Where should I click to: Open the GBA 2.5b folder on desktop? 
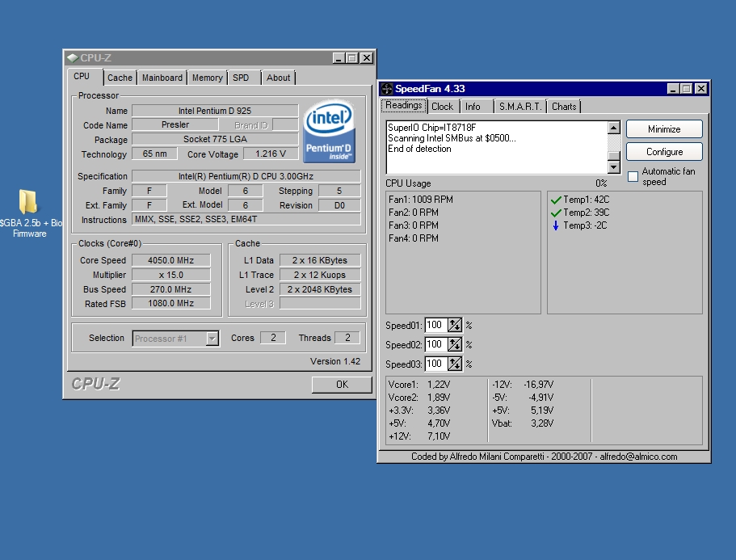(x=27, y=203)
